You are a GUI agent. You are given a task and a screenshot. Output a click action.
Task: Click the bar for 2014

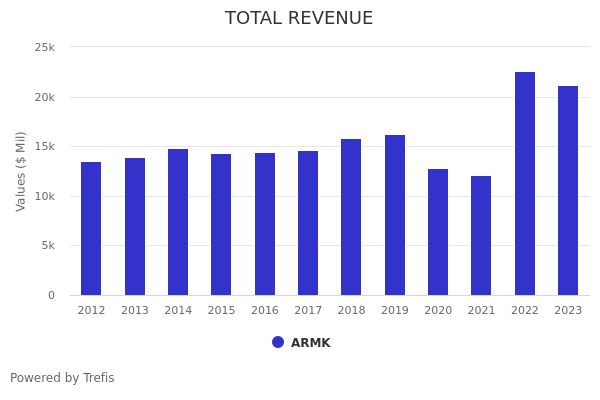tap(178, 222)
